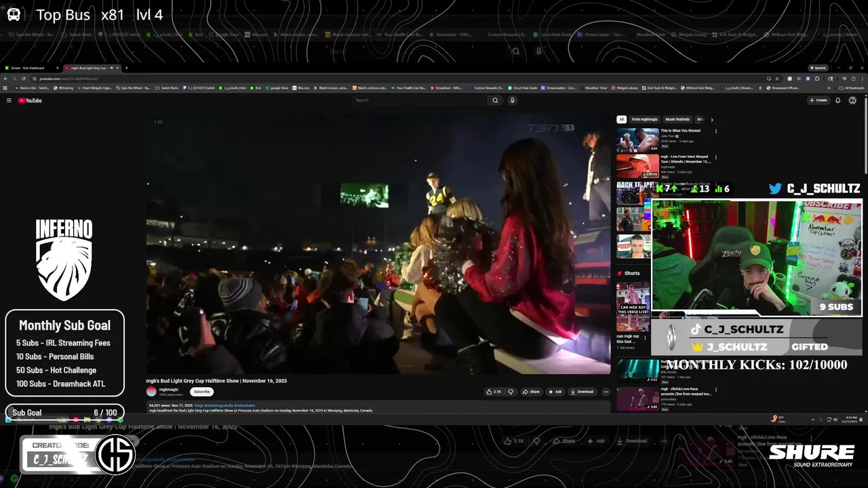Open mgkmagic channel name link
Viewport: 868px width, 488px height.
point(169,389)
